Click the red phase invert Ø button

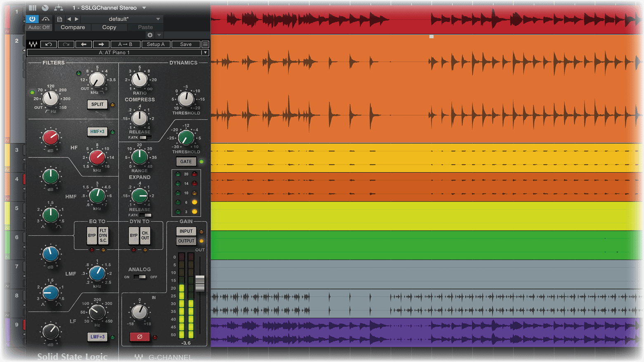140,337
